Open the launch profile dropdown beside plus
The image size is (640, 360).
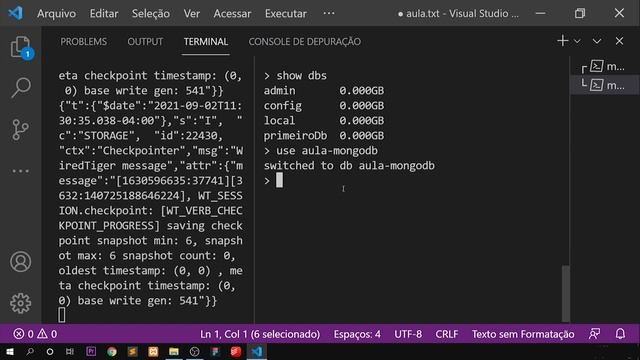pyautogui.click(x=577, y=41)
